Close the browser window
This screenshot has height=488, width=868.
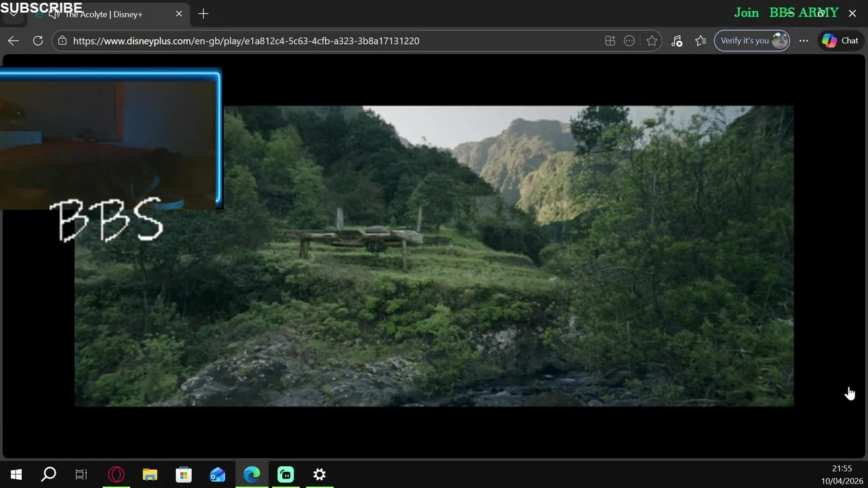(852, 13)
